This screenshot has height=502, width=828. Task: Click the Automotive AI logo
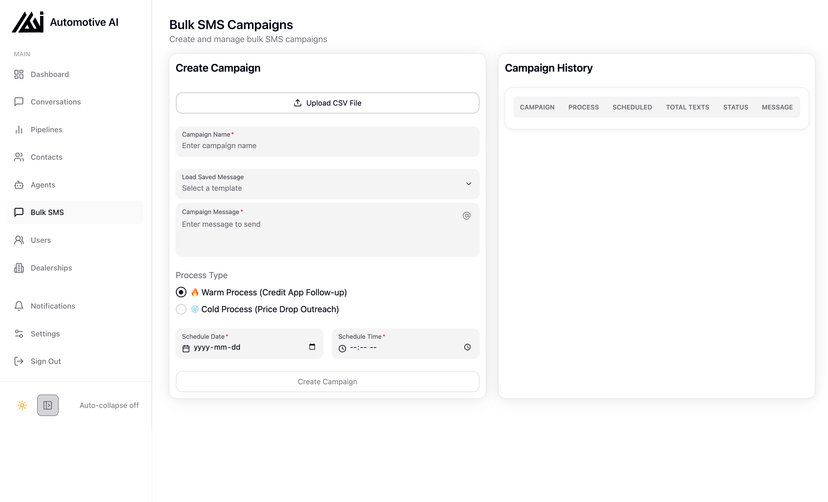(x=28, y=22)
